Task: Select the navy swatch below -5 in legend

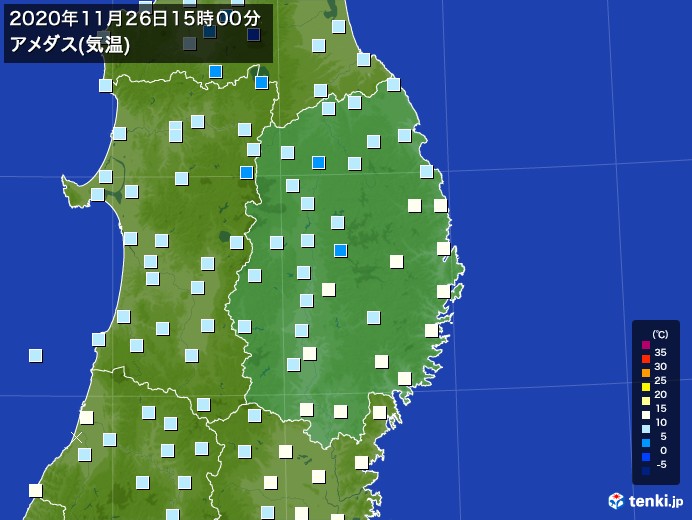Action: pyautogui.click(x=646, y=471)
